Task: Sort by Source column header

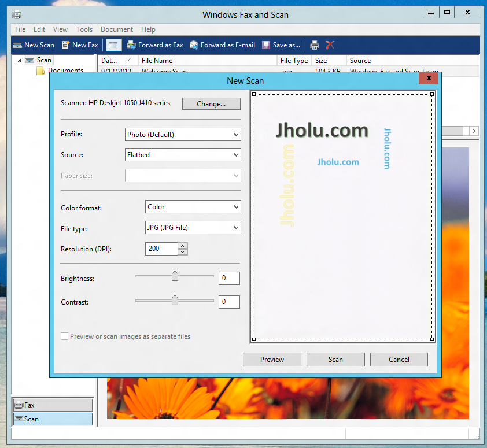Action: pyautogui.click(x=412, y=61)
